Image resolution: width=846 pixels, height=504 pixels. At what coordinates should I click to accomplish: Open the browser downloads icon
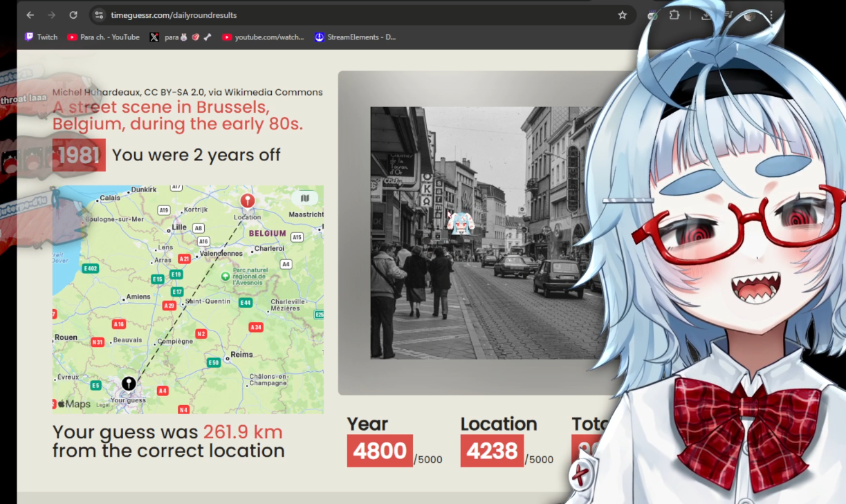706,15
